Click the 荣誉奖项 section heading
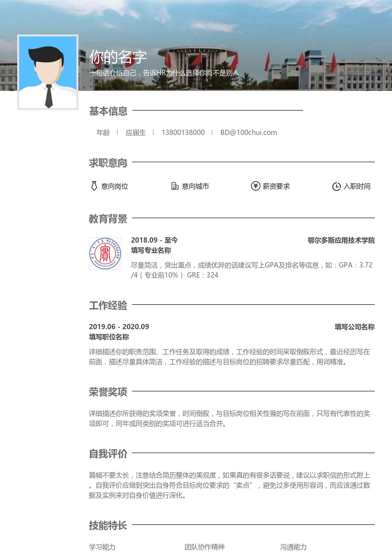 pyautogui.click(x=108, y=392)
